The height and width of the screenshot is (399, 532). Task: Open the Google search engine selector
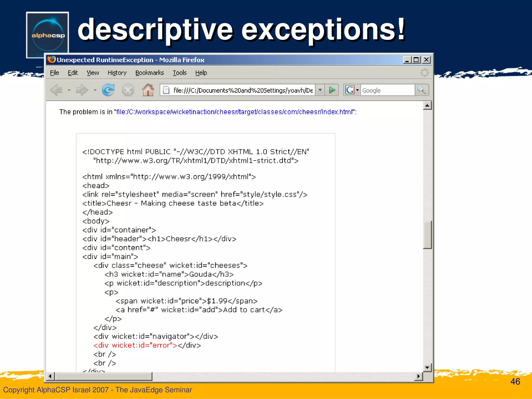coord(352,90)
